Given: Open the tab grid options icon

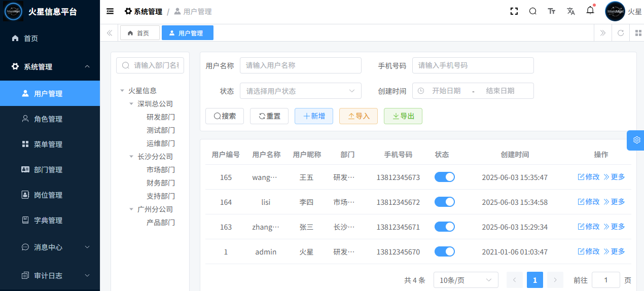Looking at the screenshot, I should pos(638,33).
